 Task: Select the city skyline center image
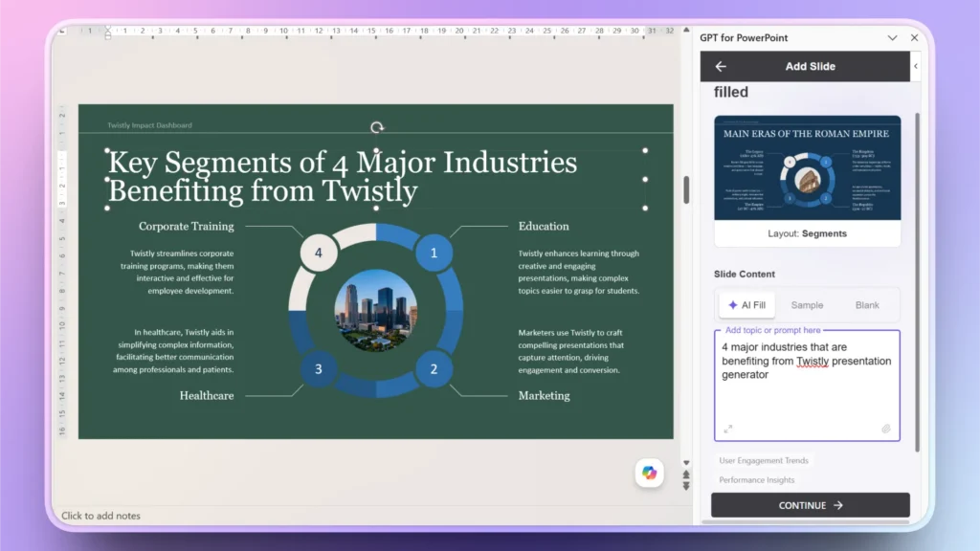(375, 311)
